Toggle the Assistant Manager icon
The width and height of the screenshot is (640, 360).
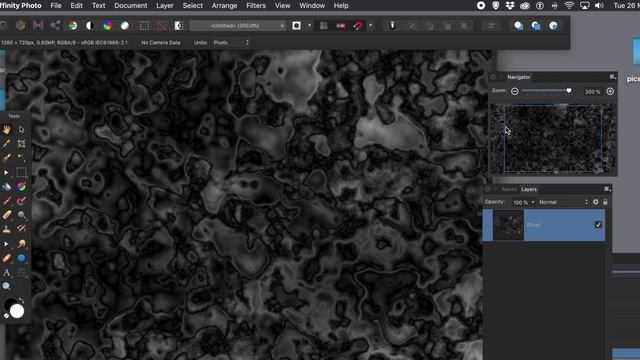click(392, 26)
